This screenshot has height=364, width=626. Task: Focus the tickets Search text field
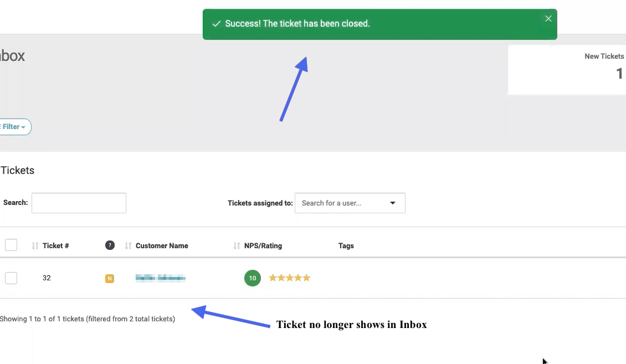[x=79, y=203]
